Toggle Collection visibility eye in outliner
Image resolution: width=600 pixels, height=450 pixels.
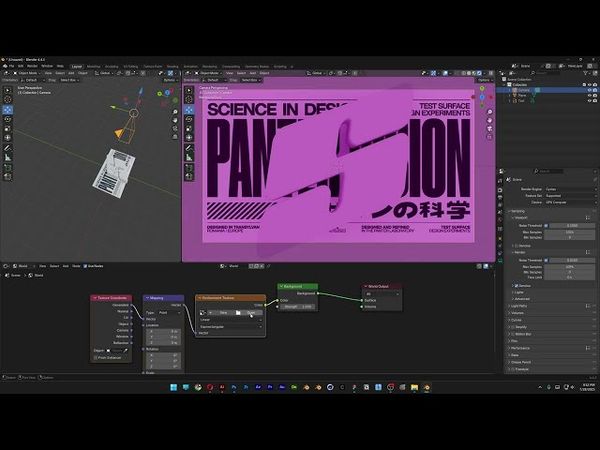click(589, 85)
